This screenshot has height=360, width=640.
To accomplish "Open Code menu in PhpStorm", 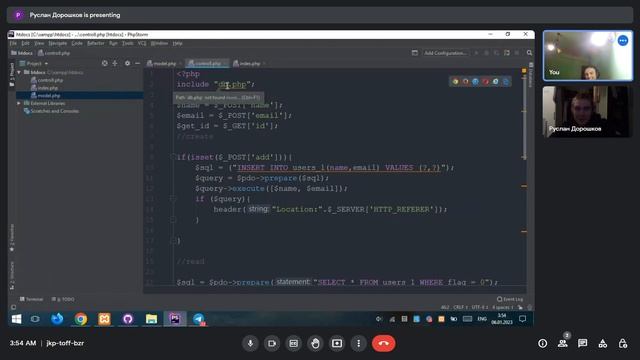I will 77,43.
